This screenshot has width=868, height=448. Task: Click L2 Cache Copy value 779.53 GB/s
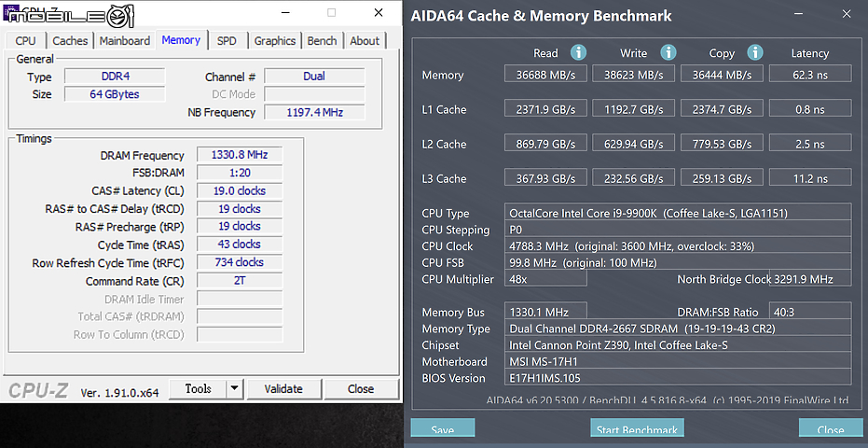(x=722, y=144)
